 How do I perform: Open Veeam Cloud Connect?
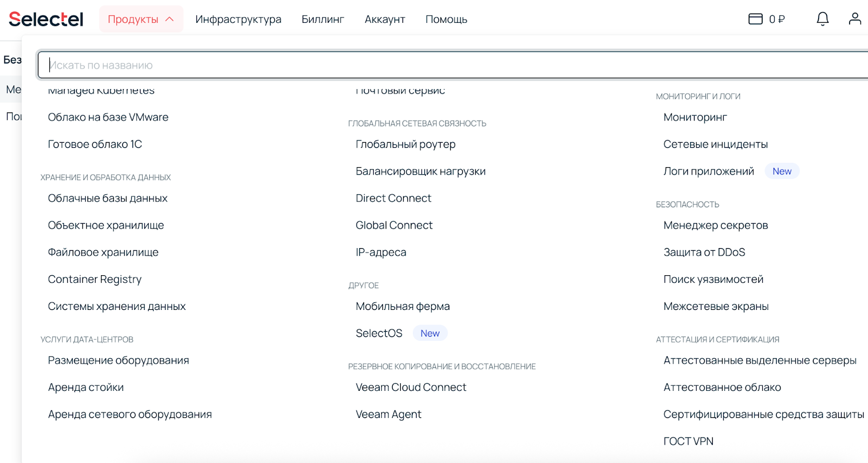[x=411, y=388]
